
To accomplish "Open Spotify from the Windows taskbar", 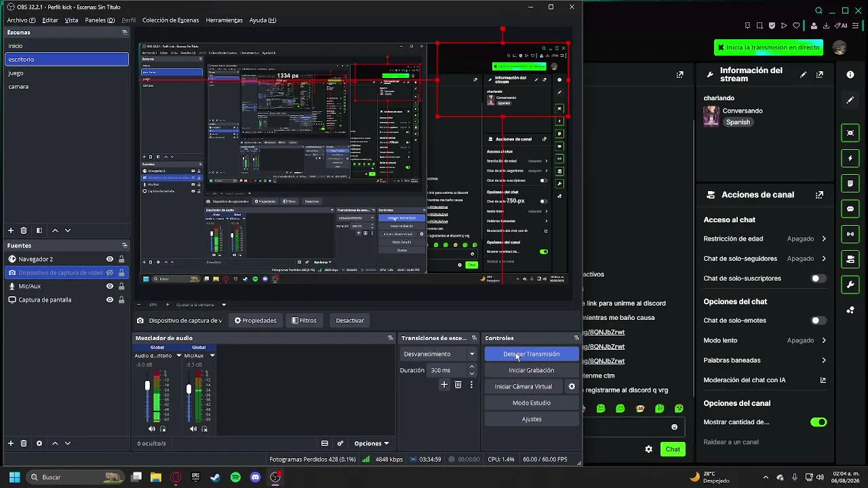I will pos(235,477).
